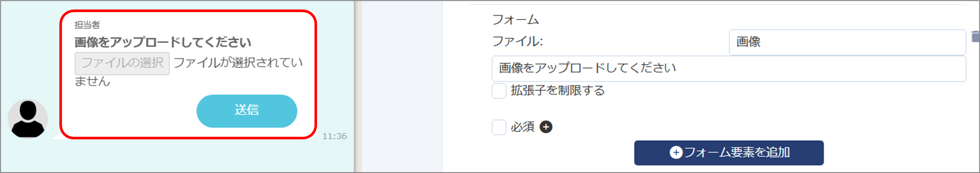Click the plus icon inside フォーム要素を追加
This screenshot has width=980, height=173.
(x=676, y=152)
